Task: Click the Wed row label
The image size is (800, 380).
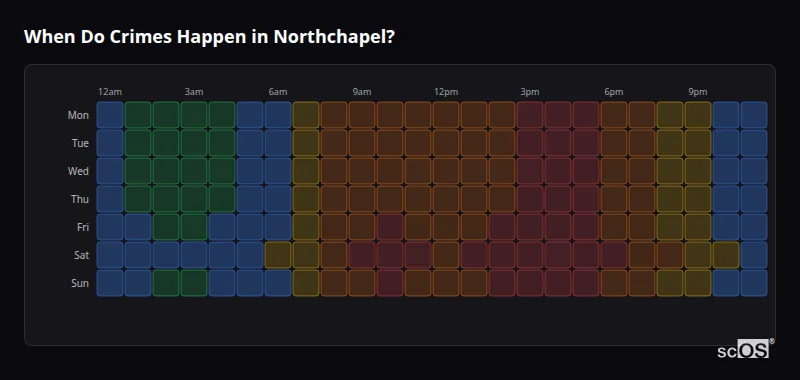Action: pos(78,171)
